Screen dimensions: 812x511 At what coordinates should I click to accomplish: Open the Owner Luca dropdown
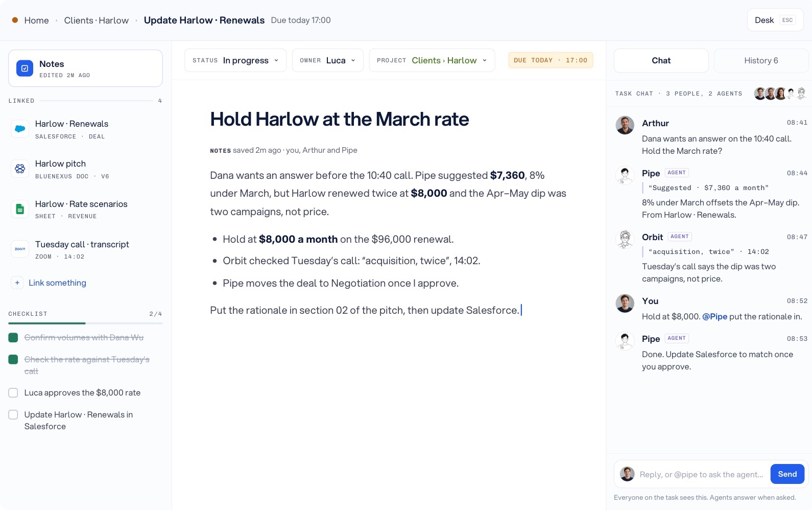point(328,60)
